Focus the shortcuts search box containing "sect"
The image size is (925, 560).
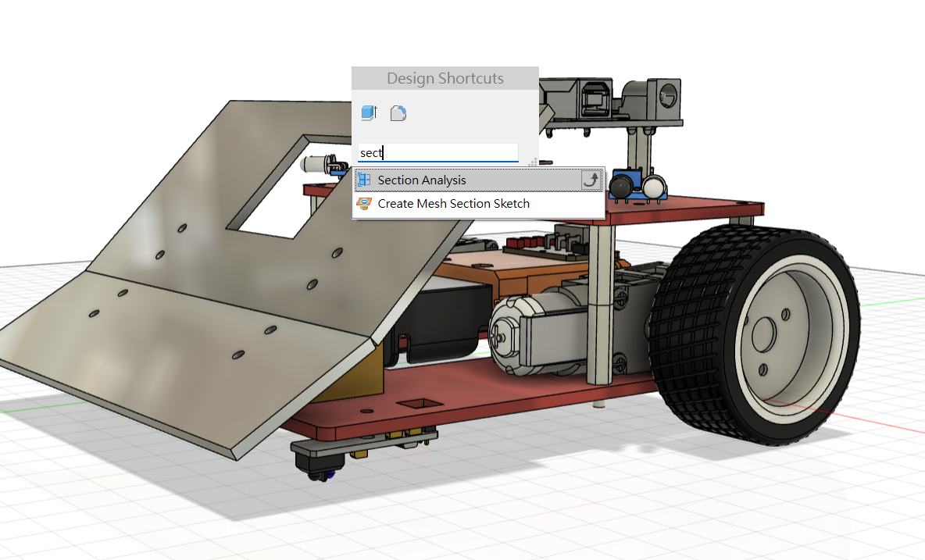tap(437, 153)
